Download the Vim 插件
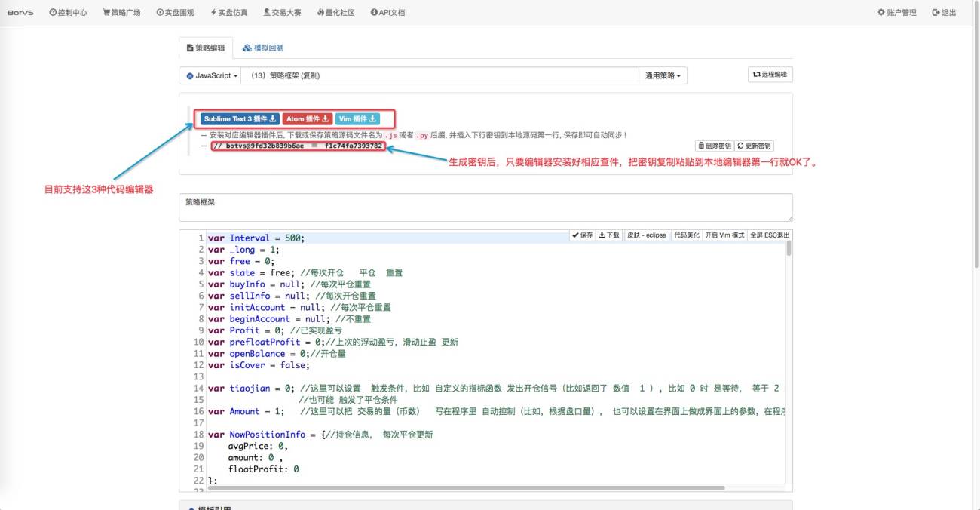This screenshot has width=980, height=510. [357, 118]
